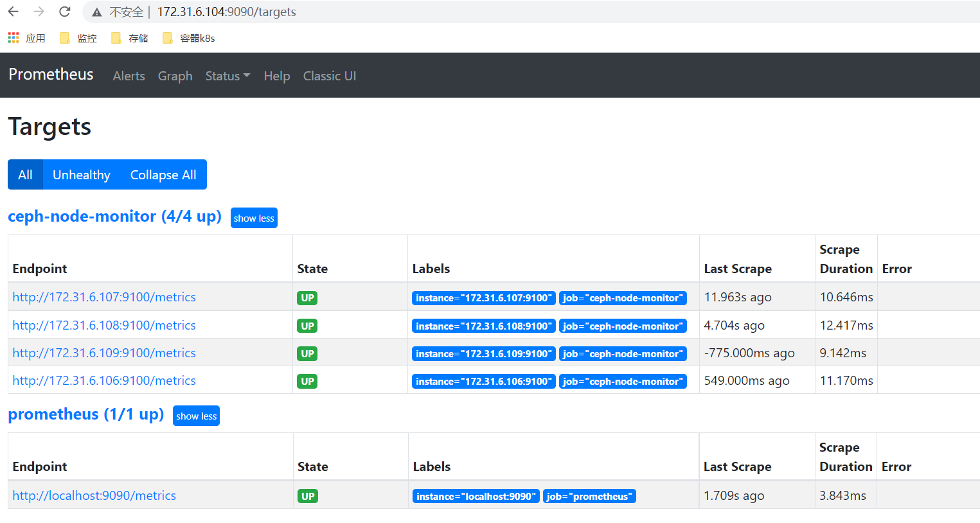Open the Graph navigation item
The height and width of the screenshot is (523, 980).
pos(175,76)
